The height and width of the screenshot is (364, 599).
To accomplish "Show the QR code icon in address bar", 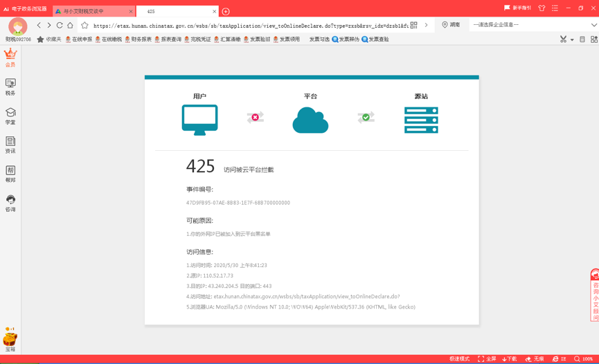I will point(413,26).
